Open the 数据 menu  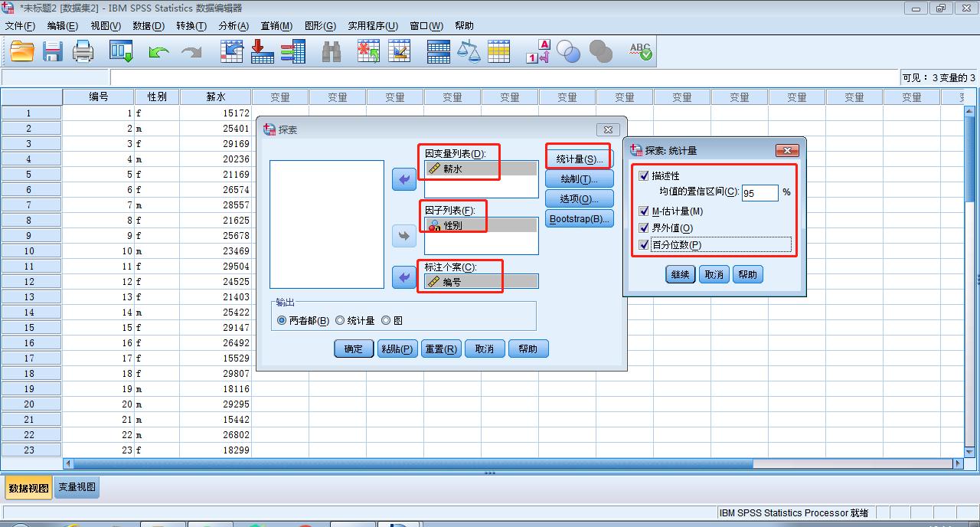pos(149,25)
